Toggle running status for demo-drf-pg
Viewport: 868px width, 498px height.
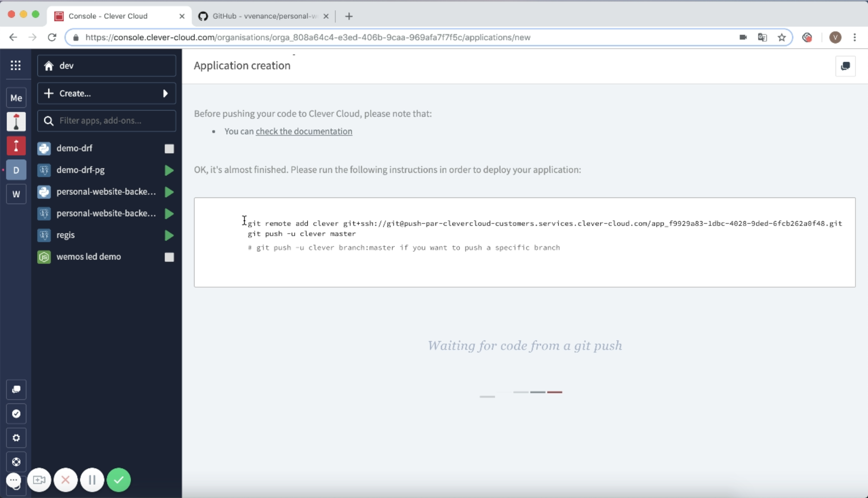click(169, 170)
